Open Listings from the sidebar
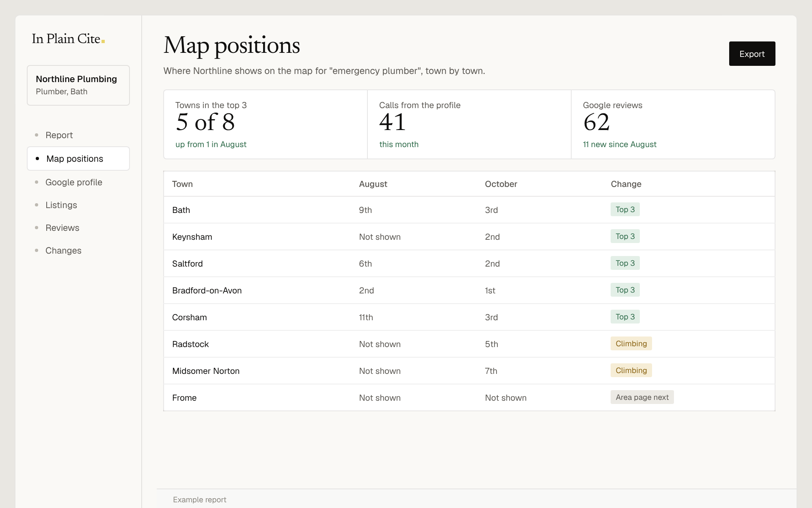 tap(78, 205)
